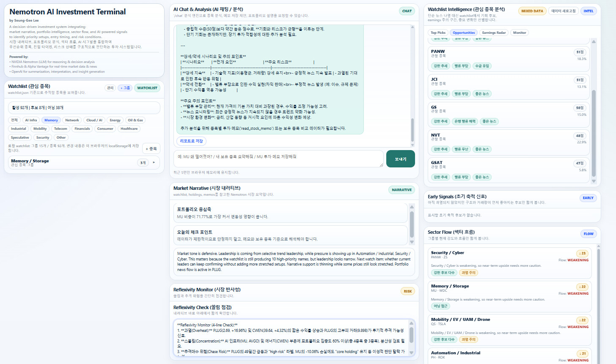Click the Market Narrative scroll-down arrow
The image size is (616, 364).
[412, 242]
